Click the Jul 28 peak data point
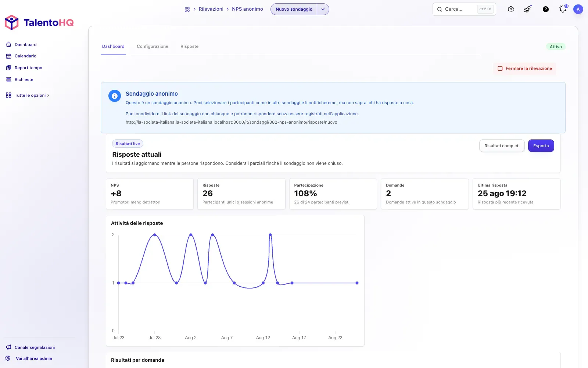This screenshot has width=588, height=368. pos(155,235)
